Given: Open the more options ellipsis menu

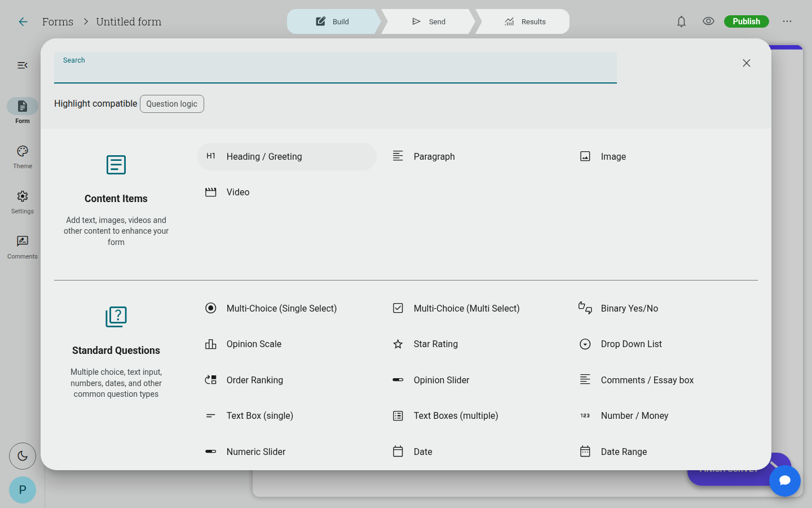Looking at the screenshot, I should pyautogui.click(x=787, y=21).
